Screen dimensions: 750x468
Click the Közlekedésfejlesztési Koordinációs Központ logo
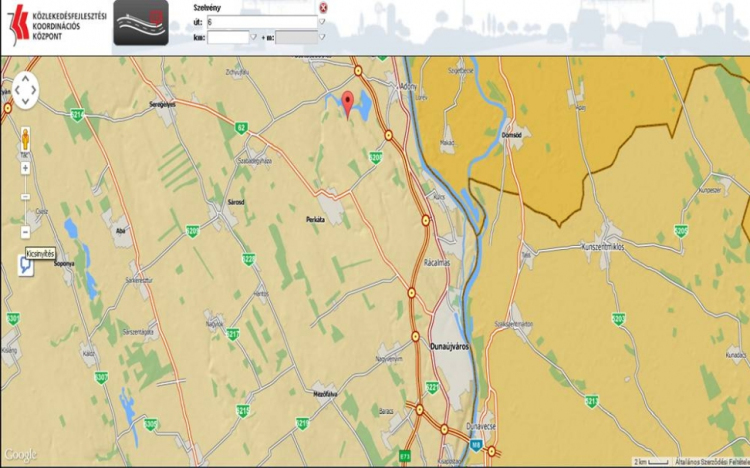53,24
